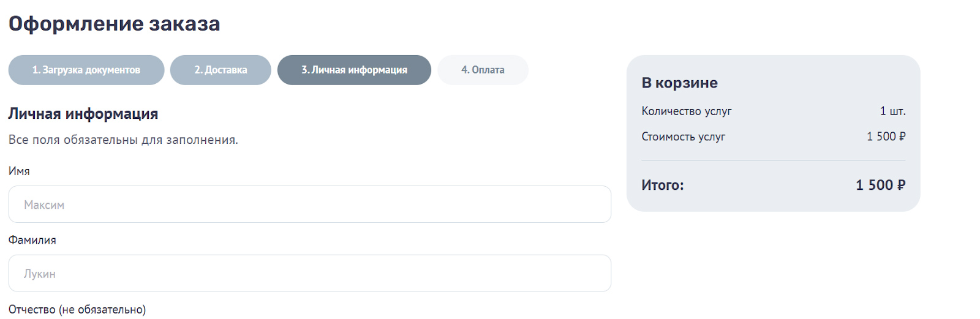Click the Фамилия field label

(32, 240)
